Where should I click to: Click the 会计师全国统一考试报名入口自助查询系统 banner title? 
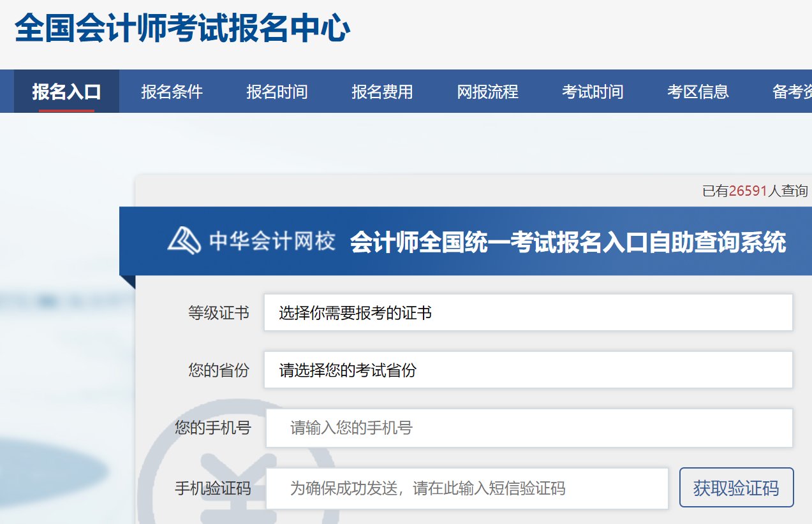pyautogui.click(x=567, y=242)
